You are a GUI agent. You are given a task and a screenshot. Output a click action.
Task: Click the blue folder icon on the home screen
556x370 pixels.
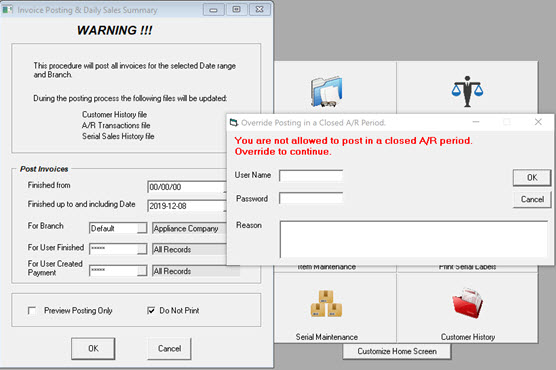(x=327, y=91)
